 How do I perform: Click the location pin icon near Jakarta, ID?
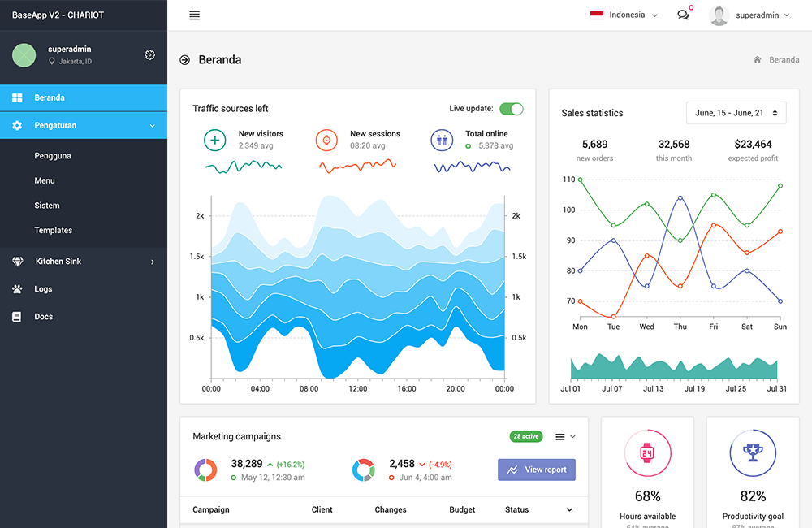(52, 61)
